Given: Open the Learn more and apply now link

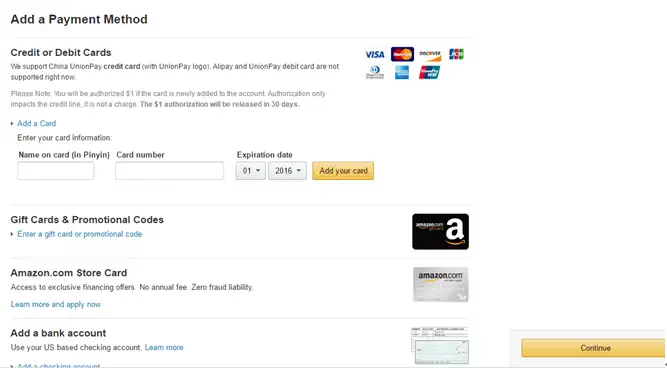Looking at the screenshot, I should [56, 304].
